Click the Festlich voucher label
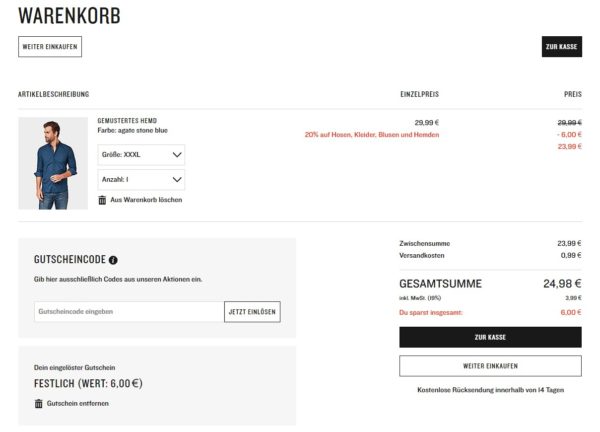600x432 pixels. pyautogui.click(x=88, y=383)
